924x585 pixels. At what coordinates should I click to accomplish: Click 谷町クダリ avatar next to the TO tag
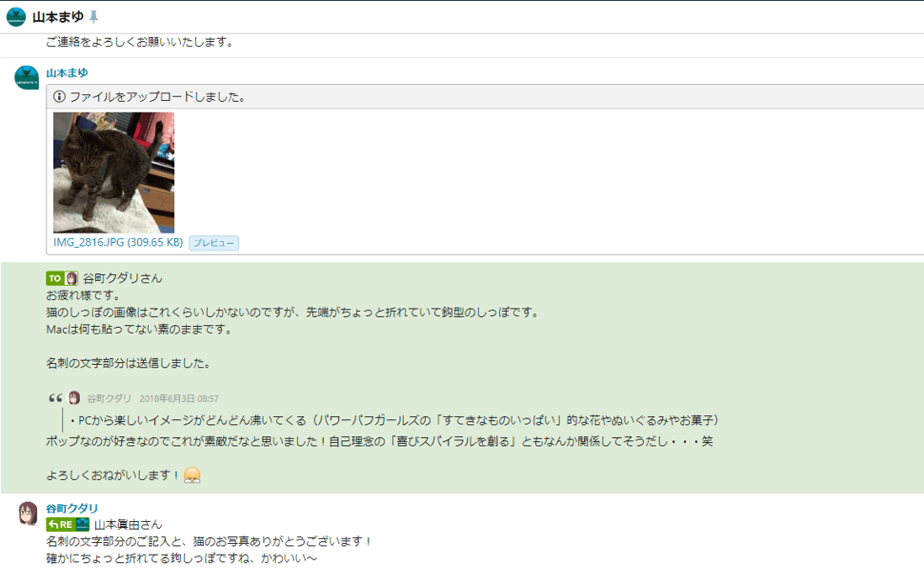71,278
